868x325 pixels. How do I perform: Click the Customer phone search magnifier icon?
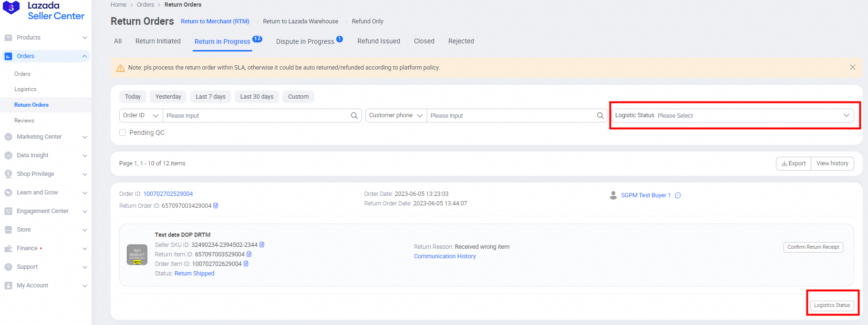click(x=600, y=115)
